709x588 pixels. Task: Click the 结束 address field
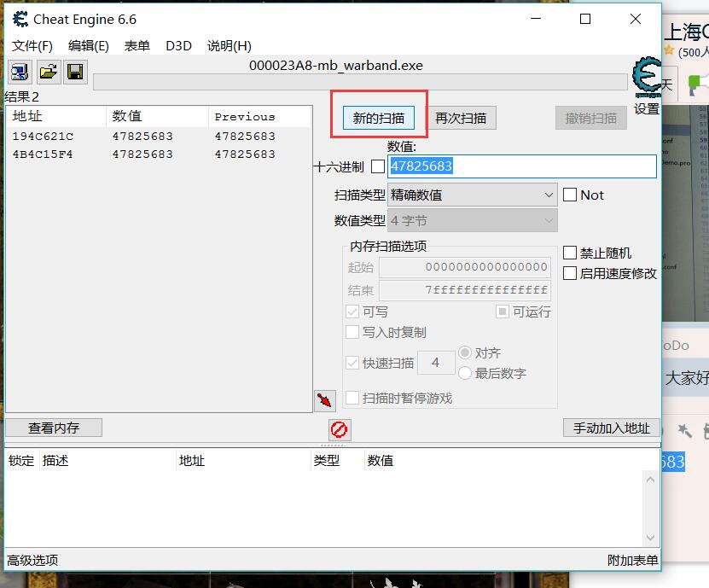(465, 290)
